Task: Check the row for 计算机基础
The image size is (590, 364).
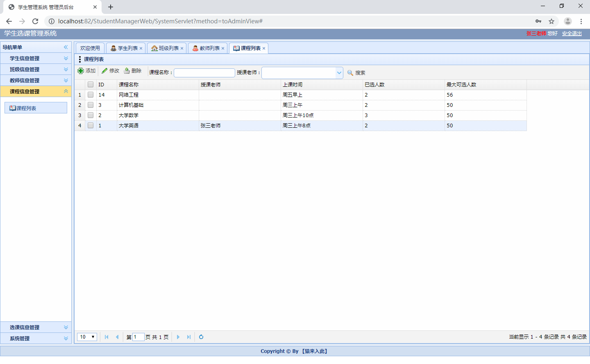Action: 91,105
